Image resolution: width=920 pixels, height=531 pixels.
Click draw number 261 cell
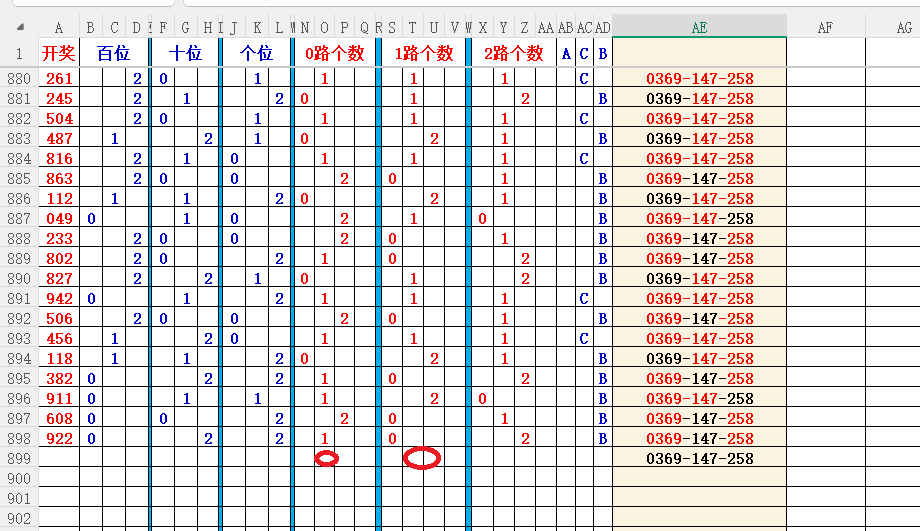(x=59, y=78)
